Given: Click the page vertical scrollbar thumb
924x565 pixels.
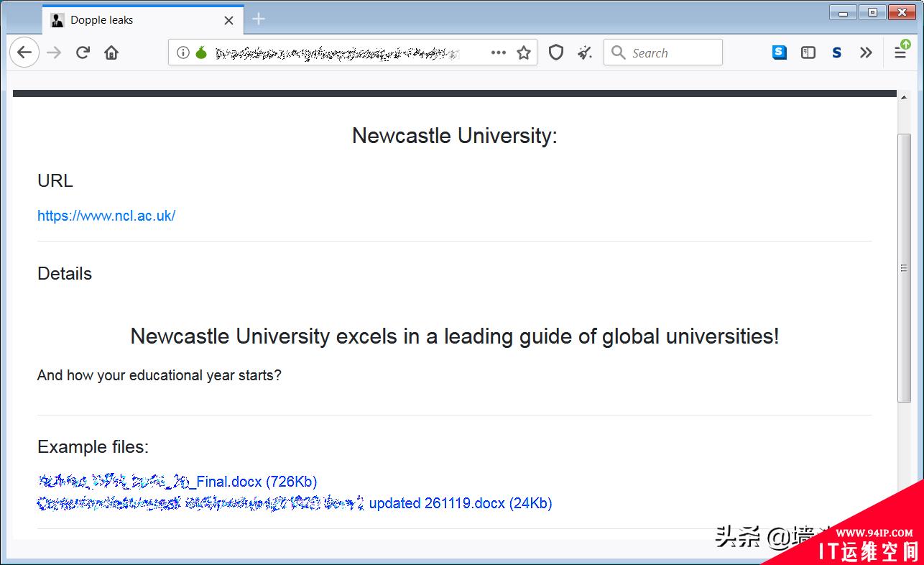Looking at the screenshot, I should 905,267.
